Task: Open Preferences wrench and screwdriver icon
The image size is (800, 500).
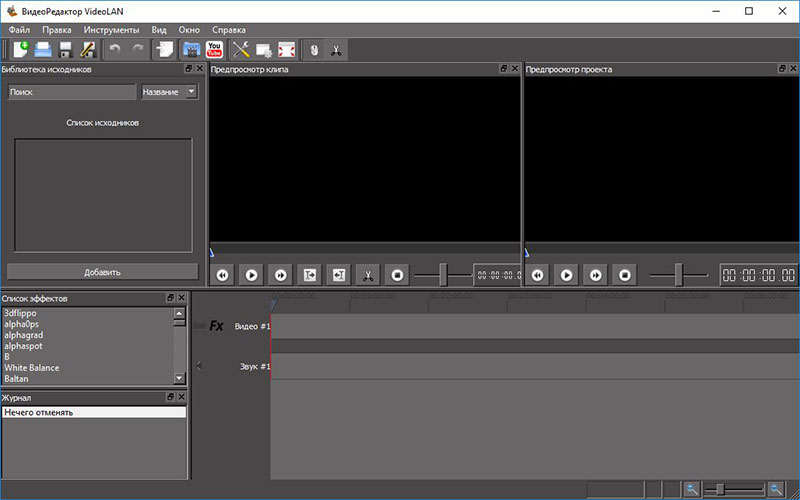Action: (x=241, y=49)
